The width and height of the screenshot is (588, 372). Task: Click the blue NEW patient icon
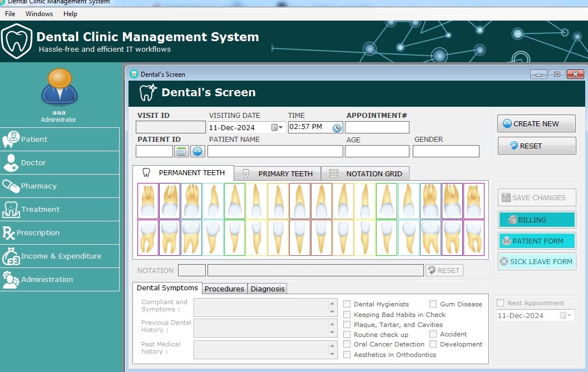coord(197,151)
